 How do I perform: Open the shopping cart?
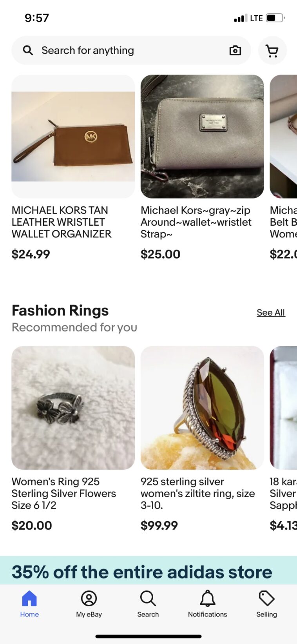point(272,51)
